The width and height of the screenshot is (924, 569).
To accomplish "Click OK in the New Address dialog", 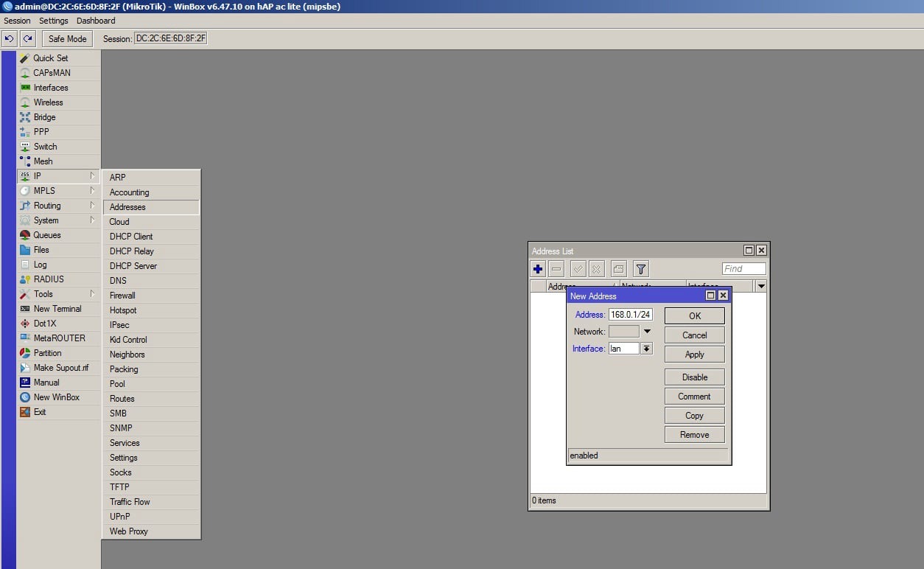I will click(694, 315).
